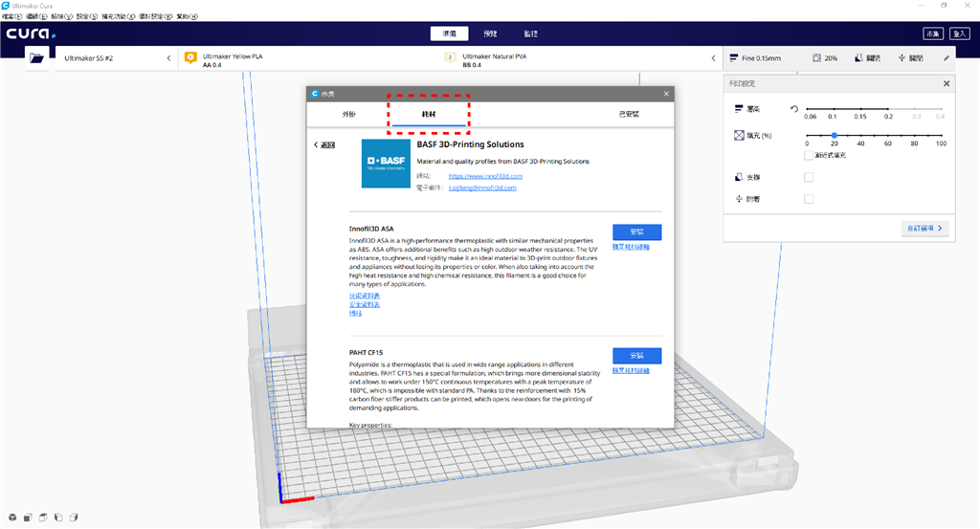Image resolution: width=980 pixels, height=529 pixels.
Task: Expand the Ultimaker S5 #2 printer selector
Action: pos(169,58)
